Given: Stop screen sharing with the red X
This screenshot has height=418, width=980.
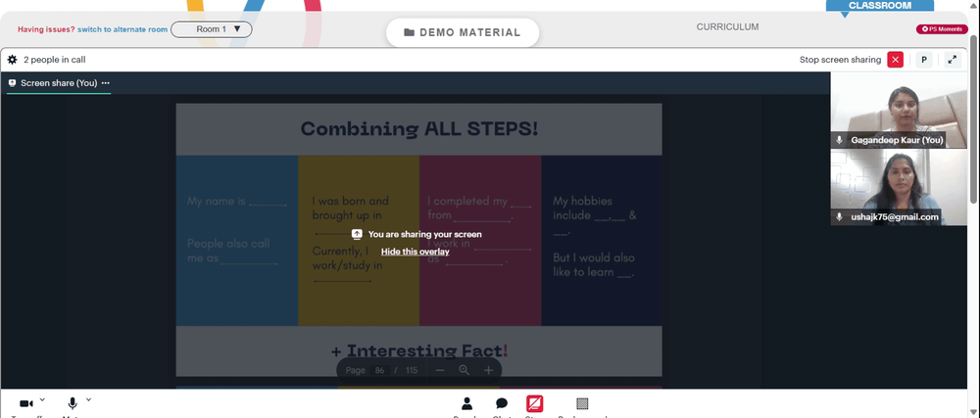Looking at the screenshot, I should 895,60.
